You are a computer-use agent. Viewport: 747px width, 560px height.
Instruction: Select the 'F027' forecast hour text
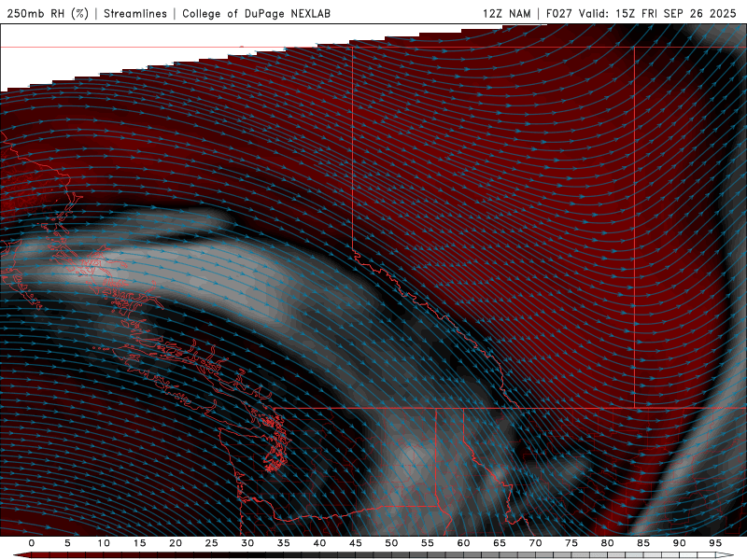559,13
